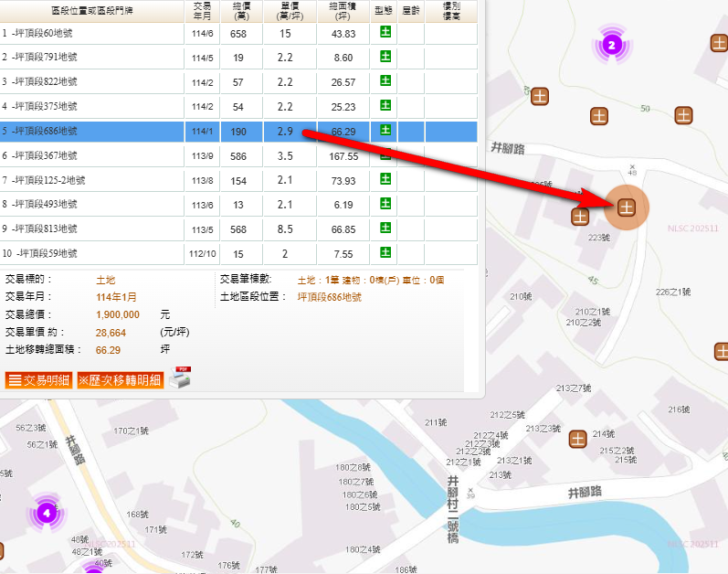Select the highlighted orange land marker above 223號

627,207
